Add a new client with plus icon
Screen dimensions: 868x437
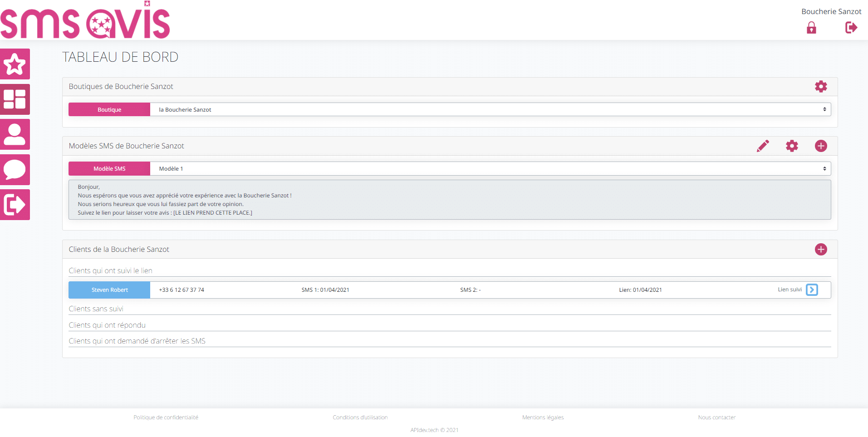(820, 250)
